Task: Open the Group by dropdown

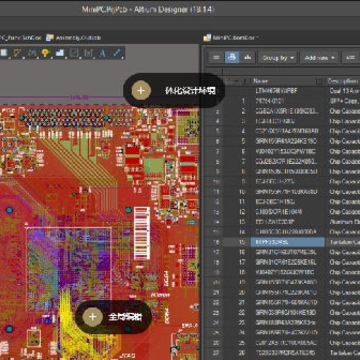Action: coord(278,57)
